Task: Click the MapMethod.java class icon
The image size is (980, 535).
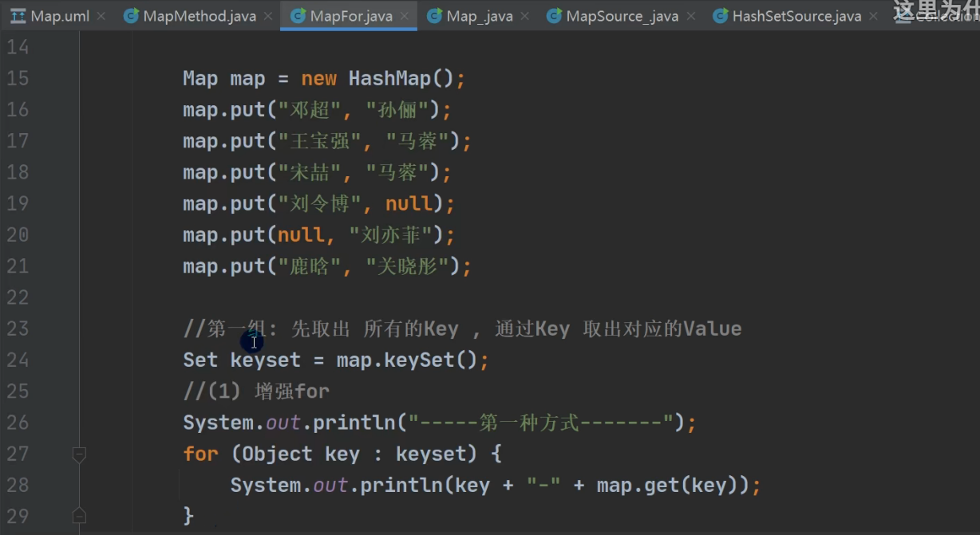Action: [131, 16]
